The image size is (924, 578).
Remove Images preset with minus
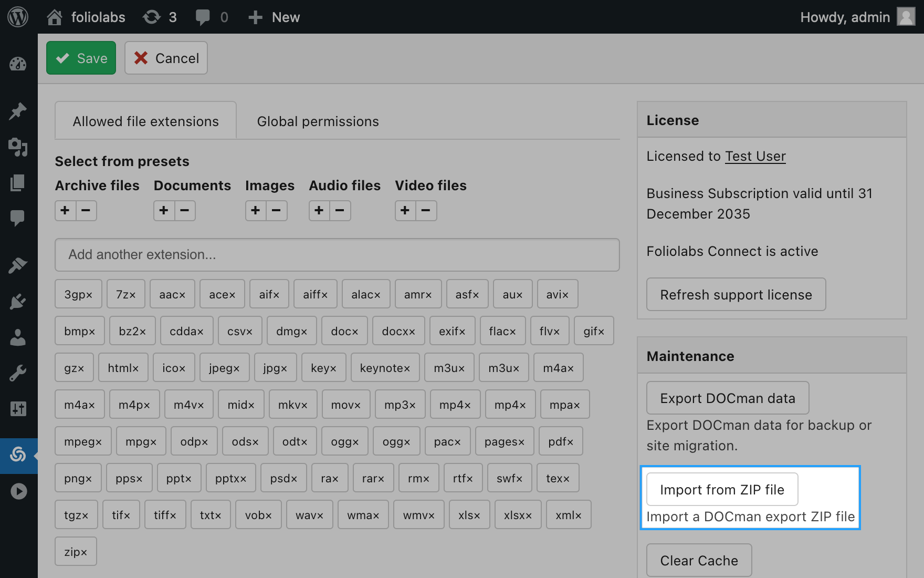pyautogui.click(x=277, y=211)
